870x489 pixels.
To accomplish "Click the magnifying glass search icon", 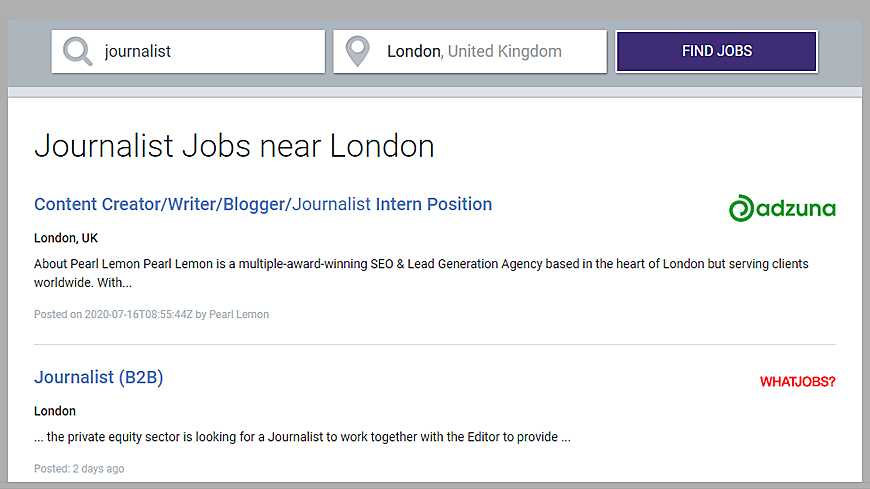I will (77, 51).
